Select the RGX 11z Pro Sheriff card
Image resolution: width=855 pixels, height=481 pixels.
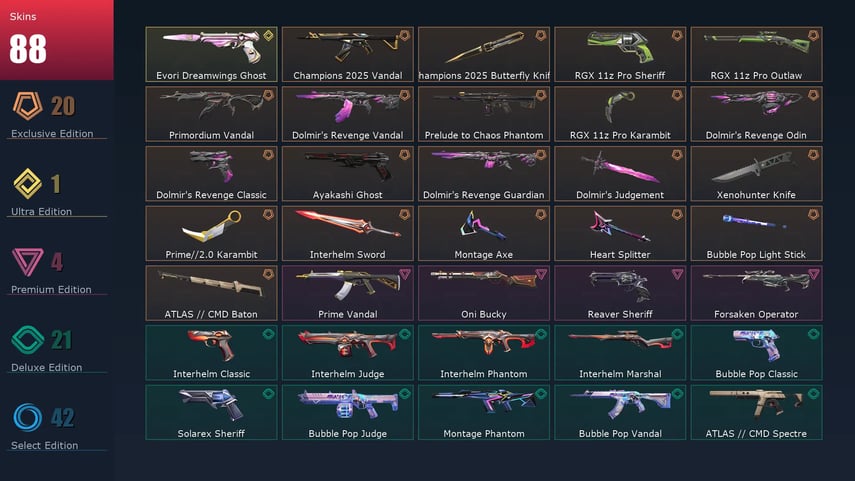[x=620, y=55]
